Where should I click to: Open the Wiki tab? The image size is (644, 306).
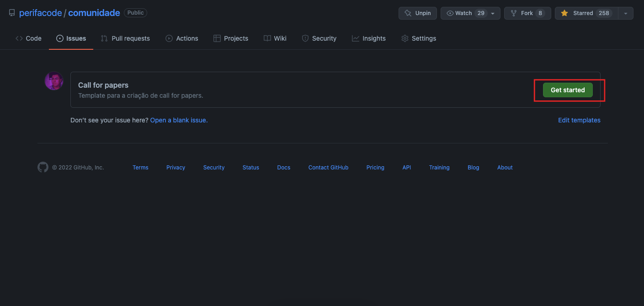275,38
